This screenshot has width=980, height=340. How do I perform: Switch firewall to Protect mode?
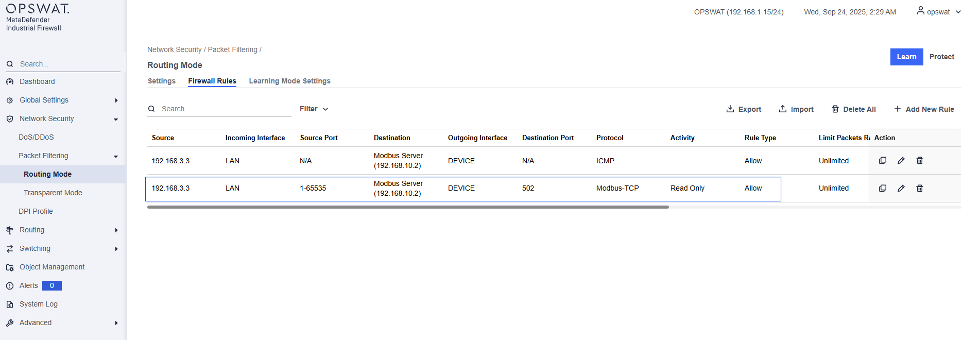coord(941,57)
